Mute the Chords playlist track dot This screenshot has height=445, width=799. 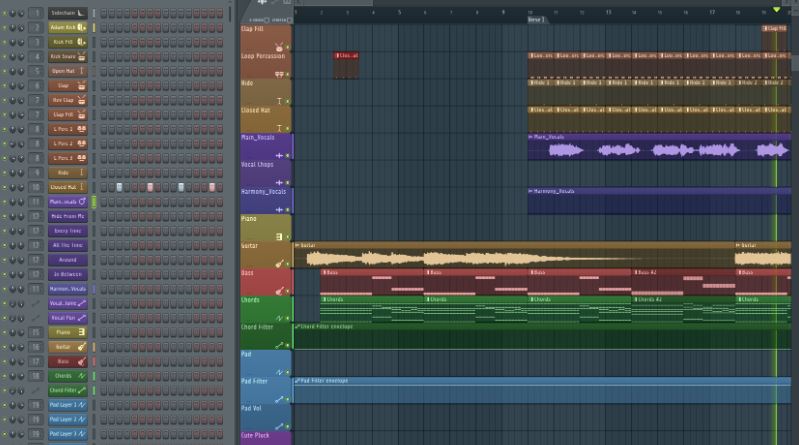[x=287, y=318]
